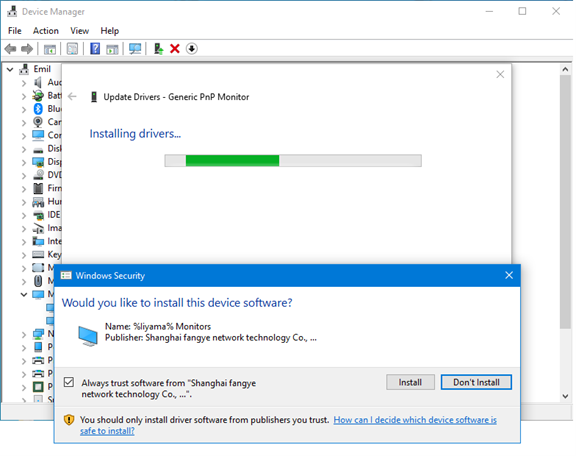Click the blue Help question-mark toolbar icon
Screen dimensions: 576x456
pyautogui.click(x=95, y=49)
